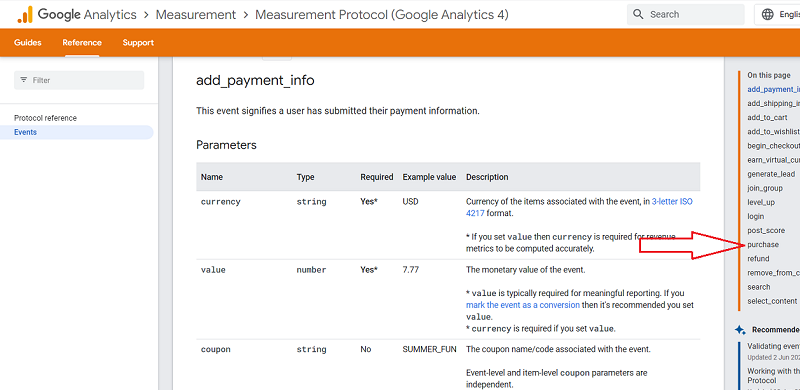This screenshot has height=390, width=800.
Task: Click the USD example value
Action: click(x=410, y=202)
